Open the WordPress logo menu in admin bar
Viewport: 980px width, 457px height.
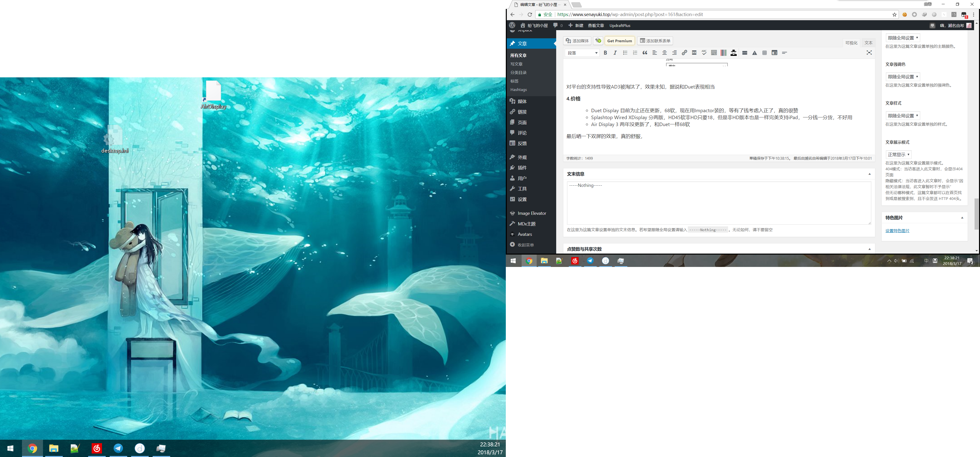click(512, 25)
